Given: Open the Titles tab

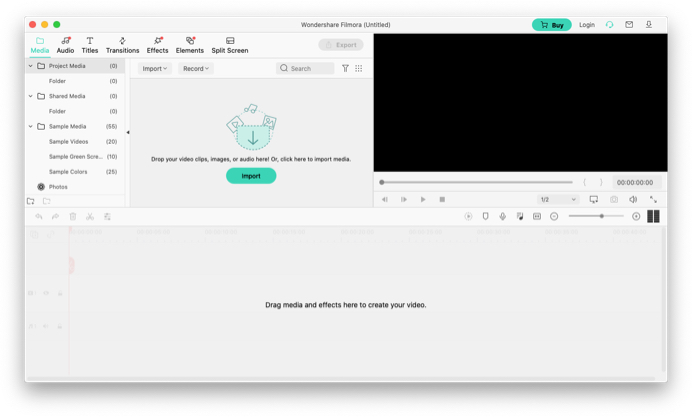Looking at the screenshot, I should click(90, 45).
